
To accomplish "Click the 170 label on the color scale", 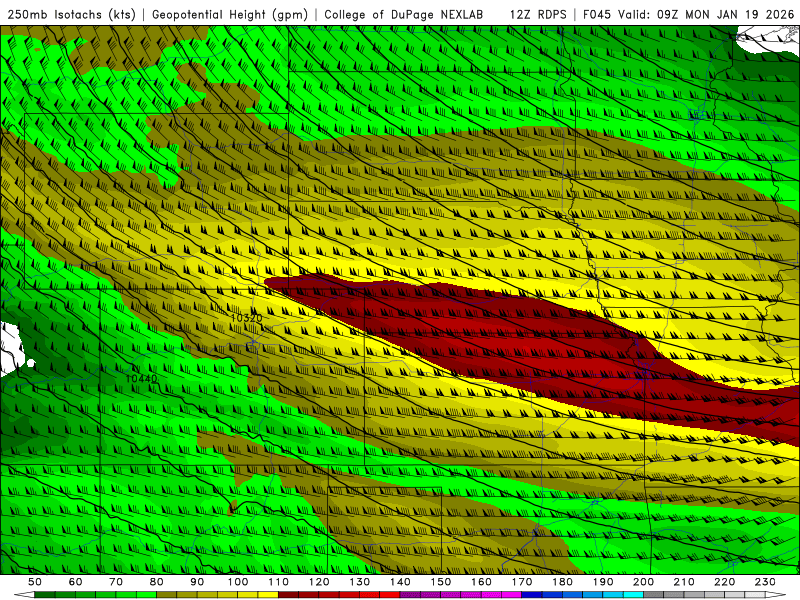I will coord(522,582).
